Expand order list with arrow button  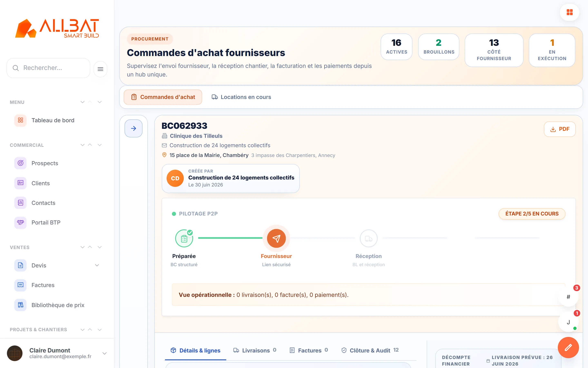coord(133,128)
